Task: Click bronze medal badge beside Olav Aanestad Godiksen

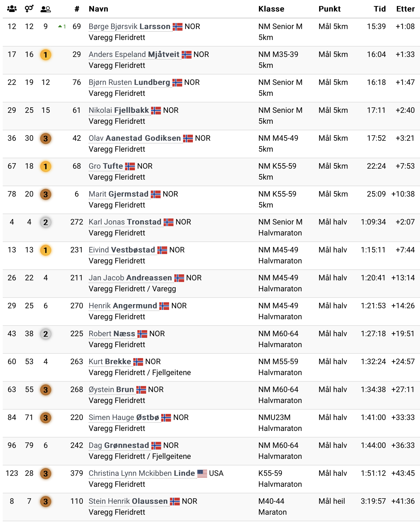Action: (x=46, y=139)
